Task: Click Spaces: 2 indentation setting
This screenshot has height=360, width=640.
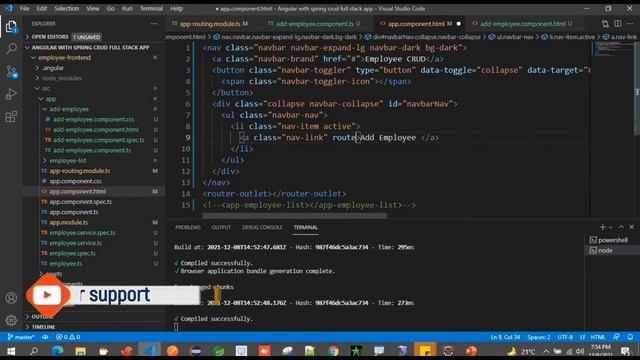Action: click(538, 337)
